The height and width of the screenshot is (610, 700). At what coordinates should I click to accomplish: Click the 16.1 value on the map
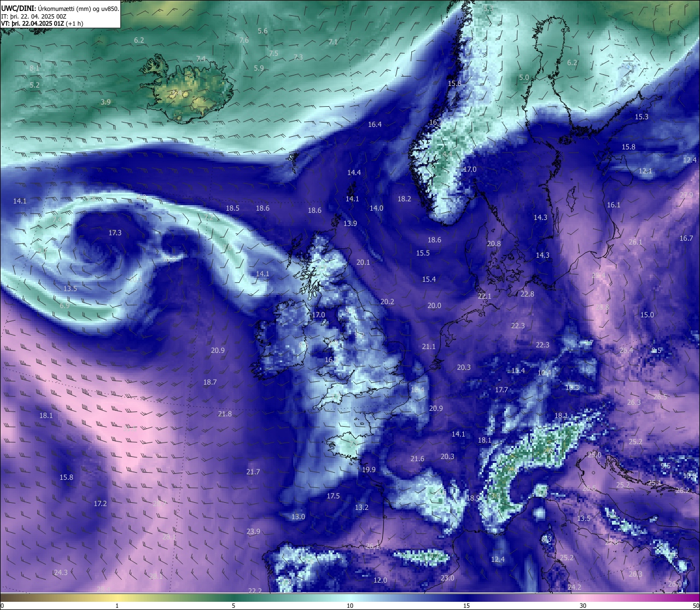point(614,205)
